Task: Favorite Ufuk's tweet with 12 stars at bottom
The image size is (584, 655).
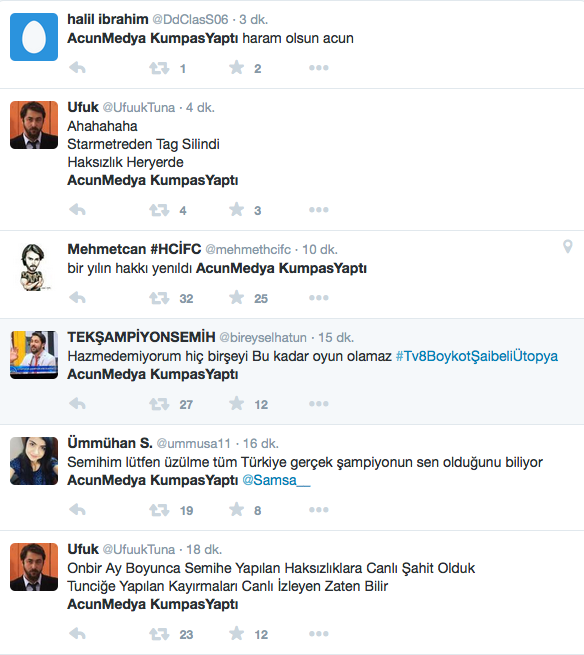Action: click(236, 633)
